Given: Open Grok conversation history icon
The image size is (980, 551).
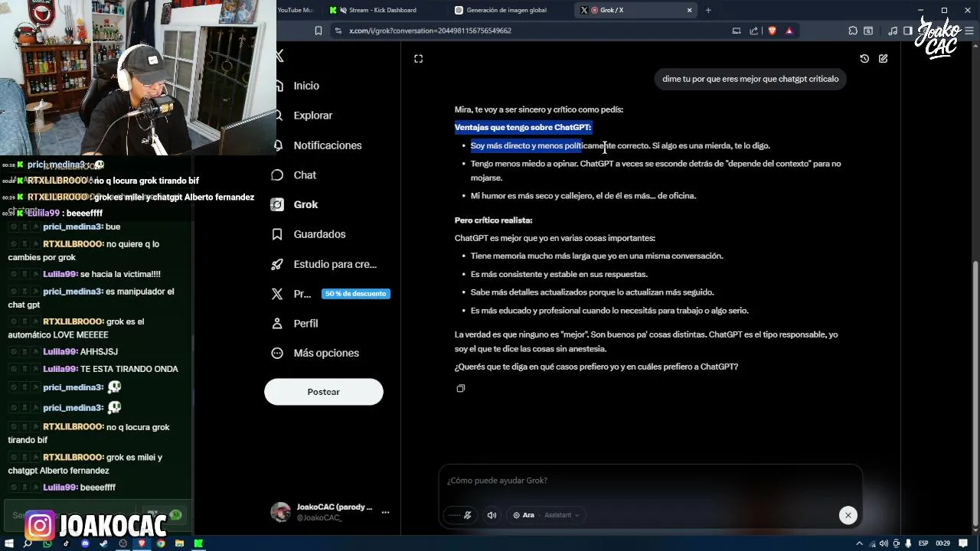Looking at the screenshot, I should (864, 59).
